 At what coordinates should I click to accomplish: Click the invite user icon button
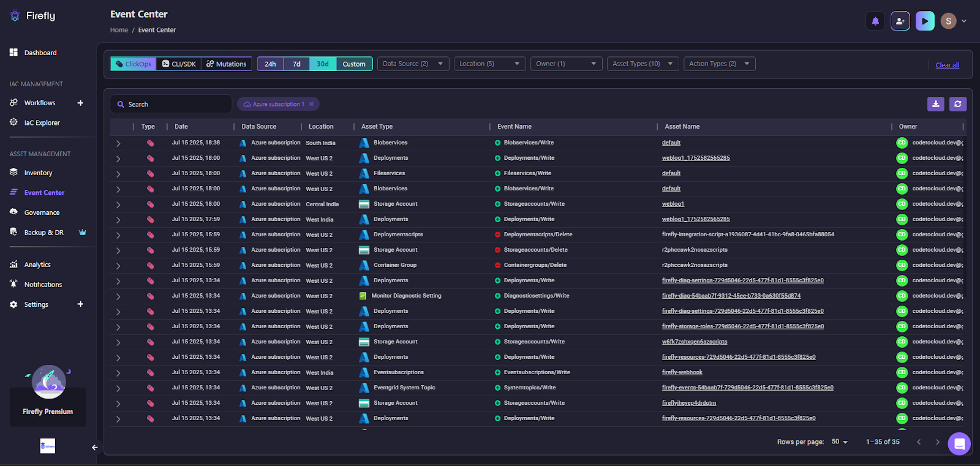tap(900, 21)
